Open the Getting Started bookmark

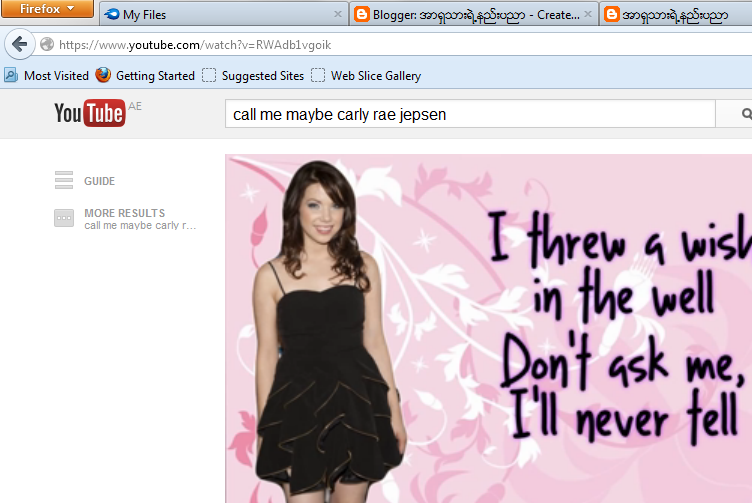coord(145,76)
